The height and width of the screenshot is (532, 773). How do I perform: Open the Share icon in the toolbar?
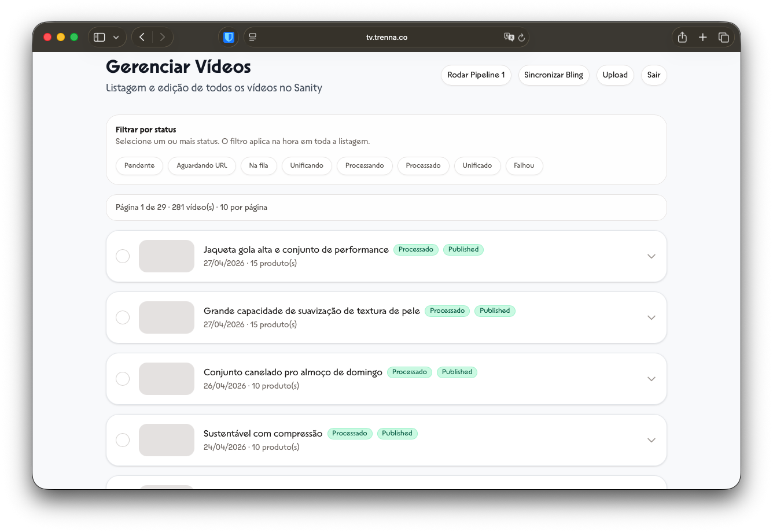[682, 37]
